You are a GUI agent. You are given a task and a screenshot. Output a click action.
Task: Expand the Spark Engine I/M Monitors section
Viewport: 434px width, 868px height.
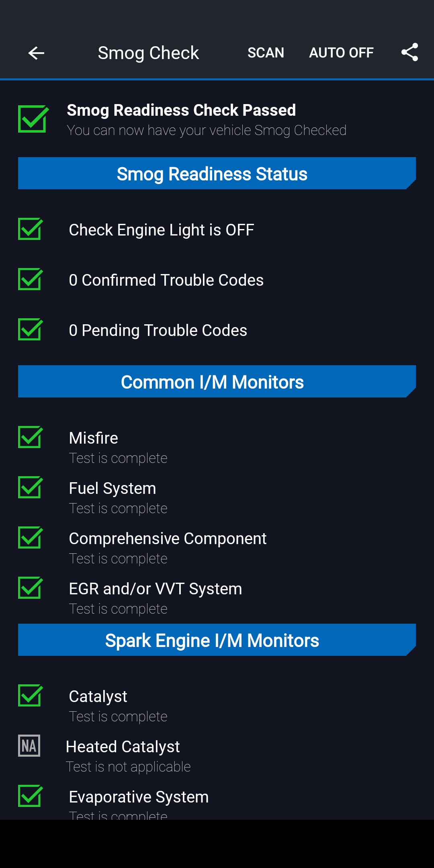pos(212,640)
